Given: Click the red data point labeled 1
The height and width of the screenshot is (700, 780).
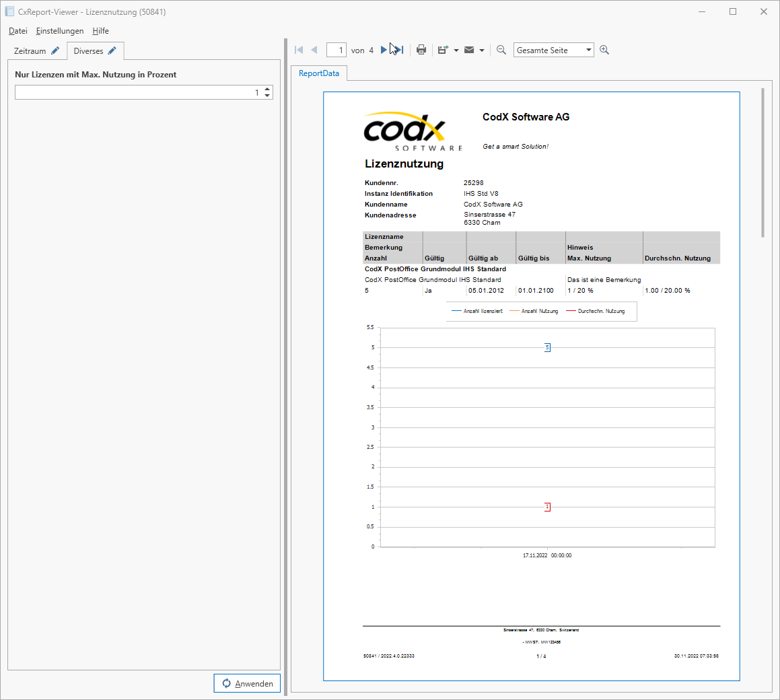Looking at the screenshot, I should click(x=547, y=507).
